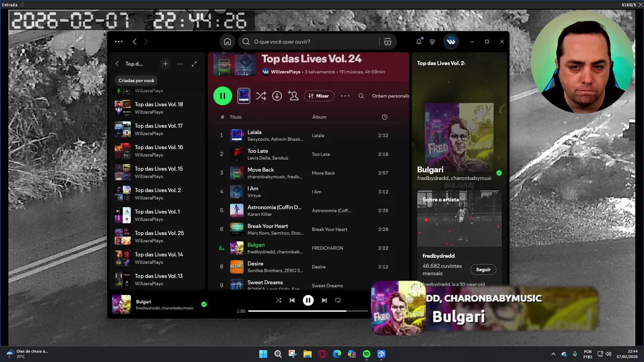Viewport: 644px width, 362px height.
Task: Open the Spotify three-dot main menu
Action: [119, 42]
